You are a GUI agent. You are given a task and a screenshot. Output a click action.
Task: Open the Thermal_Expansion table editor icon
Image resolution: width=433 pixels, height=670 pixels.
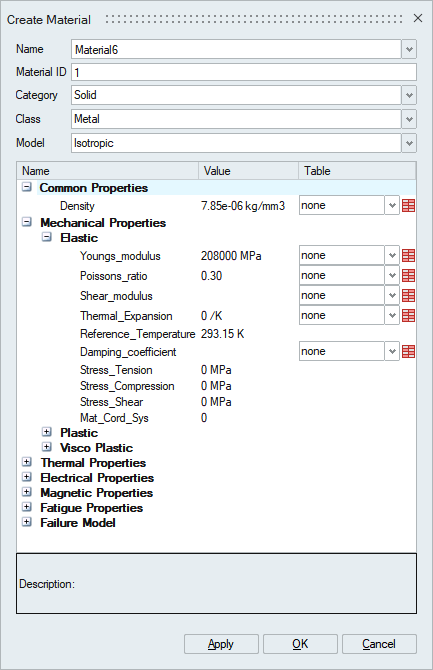tap(409, 316)
